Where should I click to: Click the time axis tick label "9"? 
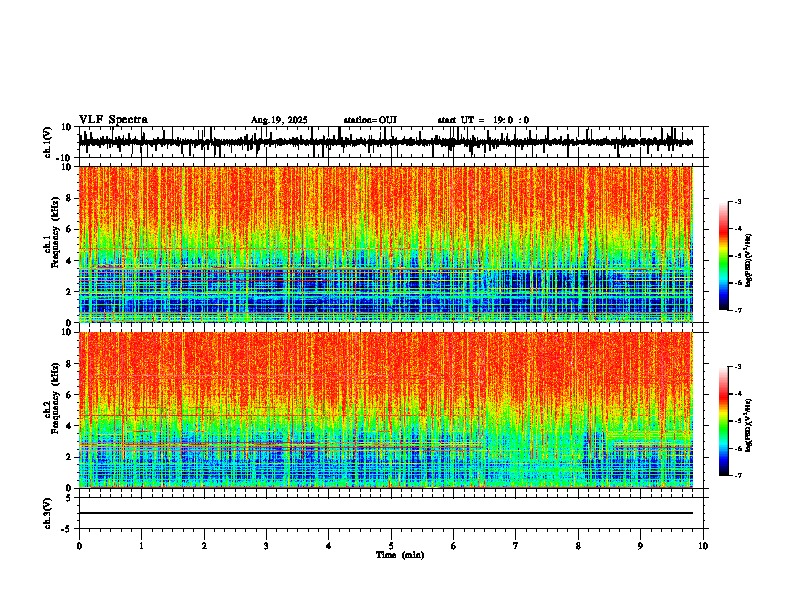(x=640, y=546)
